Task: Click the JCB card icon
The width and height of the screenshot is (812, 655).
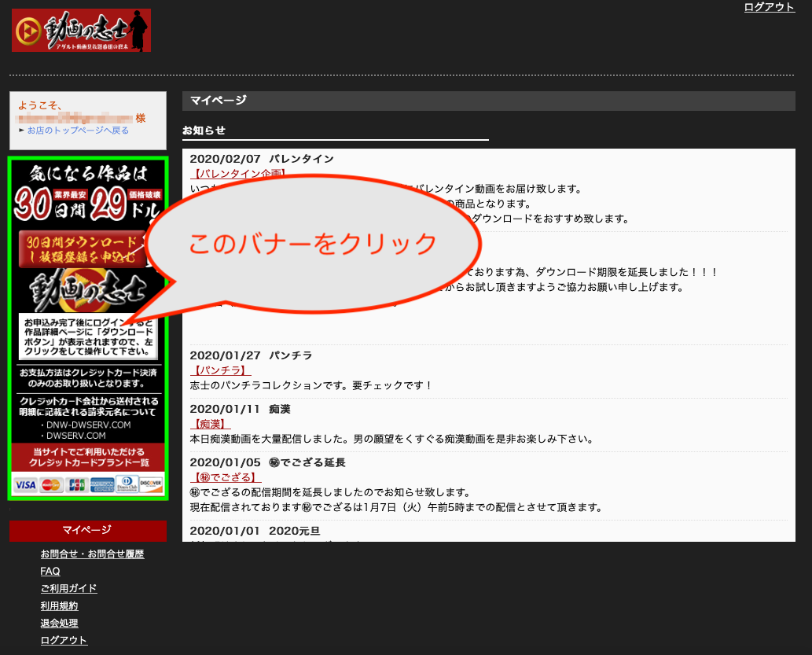Action: coord(76,484)
